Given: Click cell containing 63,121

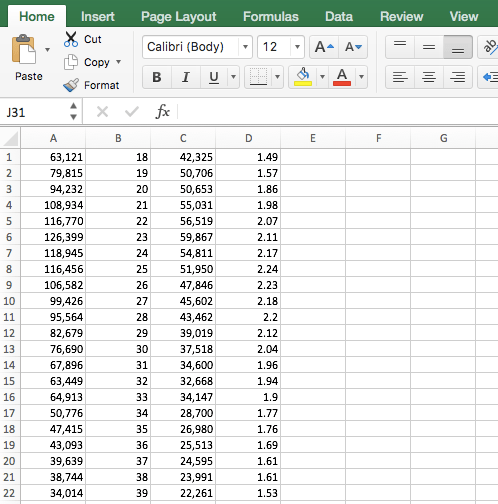Looking at the screenshot, I should point(53,157).
